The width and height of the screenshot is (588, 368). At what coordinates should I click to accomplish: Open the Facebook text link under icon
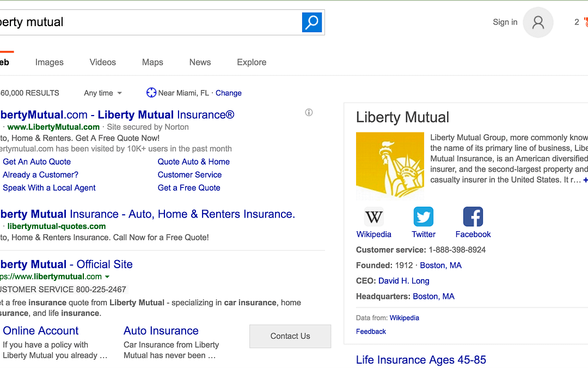473,234
